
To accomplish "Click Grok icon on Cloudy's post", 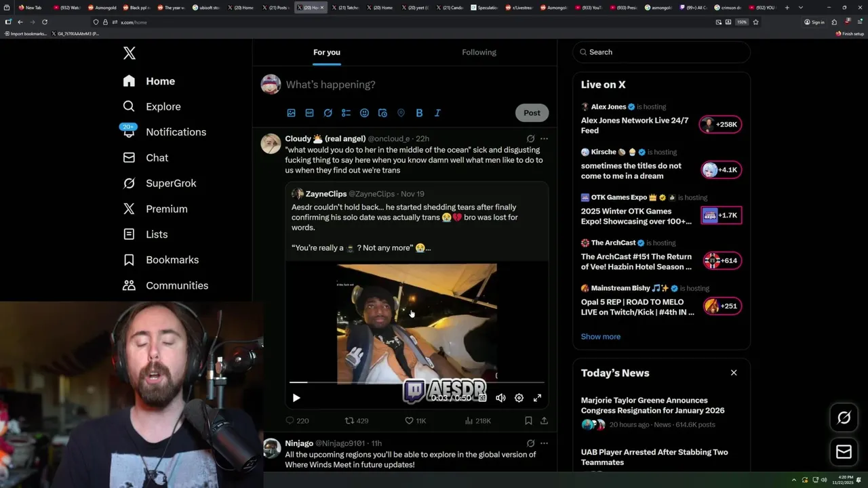I will 530,138.
